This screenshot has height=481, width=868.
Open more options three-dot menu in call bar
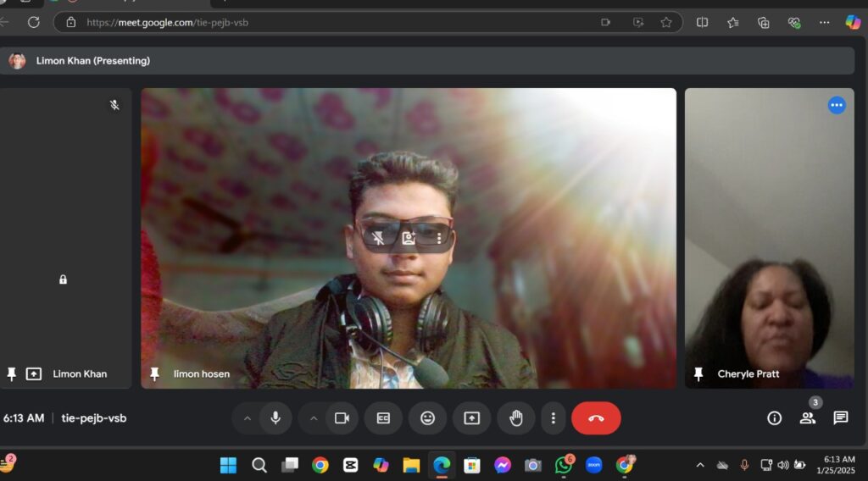(x=553, y=418)
